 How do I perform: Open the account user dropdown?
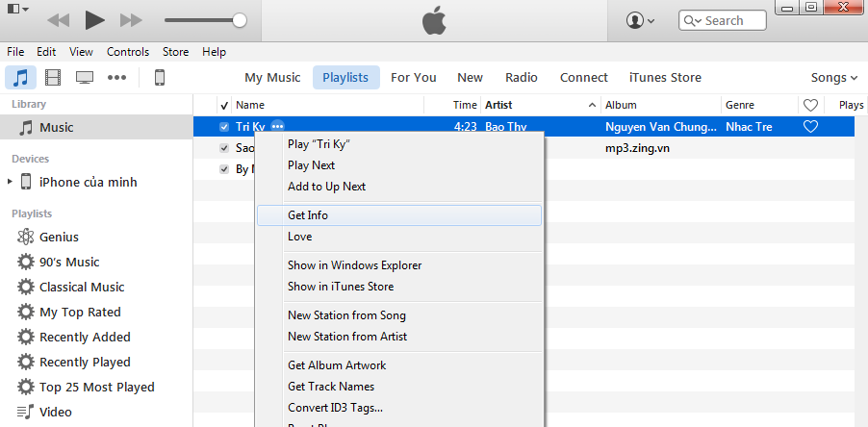[640, 20]
